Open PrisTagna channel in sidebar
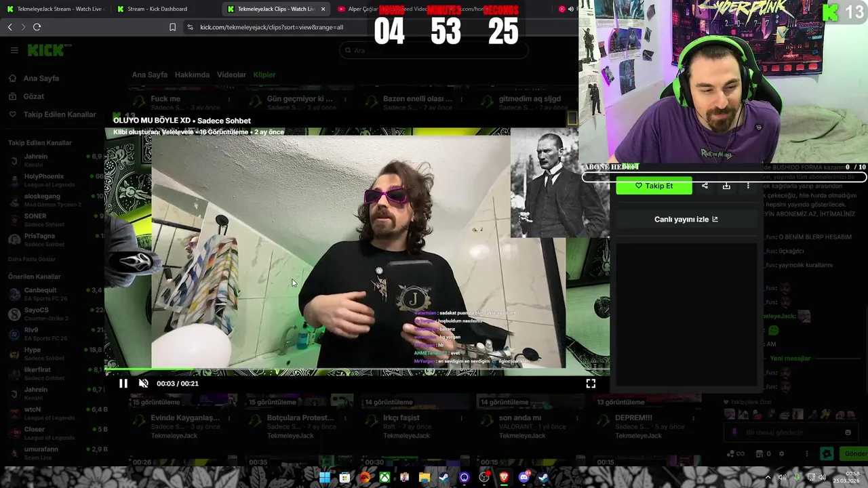 tap(54, 239)
